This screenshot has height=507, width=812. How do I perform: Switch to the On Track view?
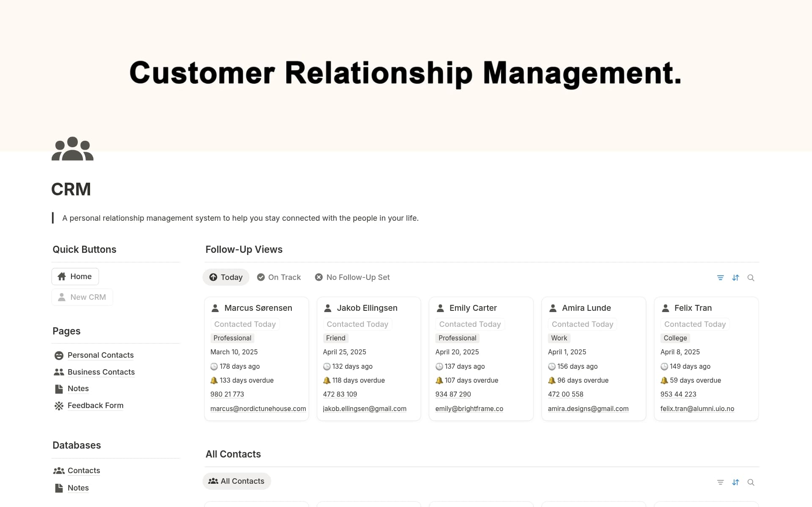(x=279, y=277)
